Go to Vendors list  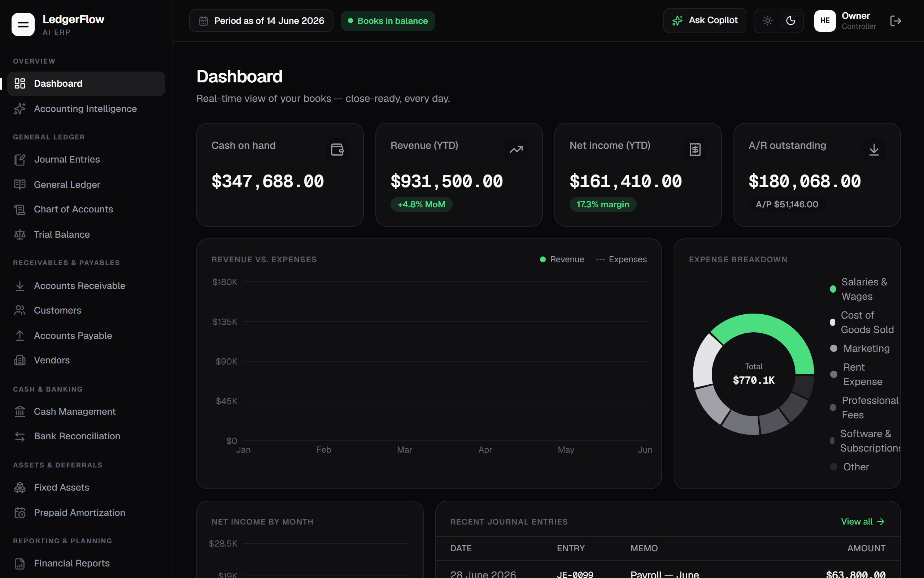[x=86, y=360]
